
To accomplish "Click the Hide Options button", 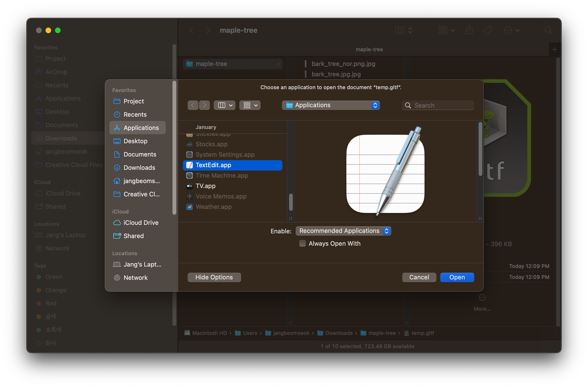I will point(214,277).
